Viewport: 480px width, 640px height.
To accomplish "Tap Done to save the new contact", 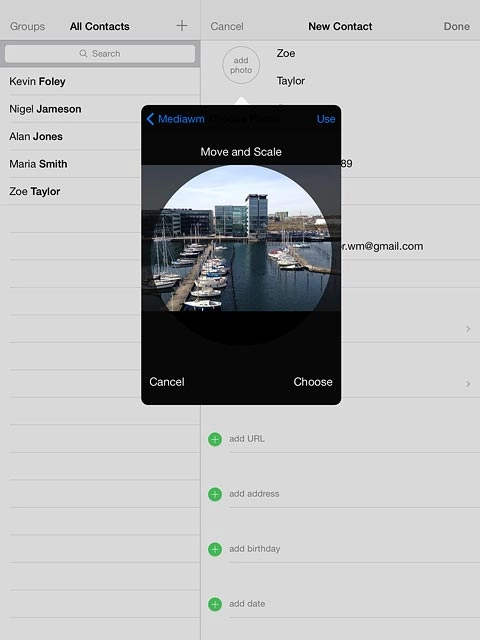I will (x=457, y=27).
